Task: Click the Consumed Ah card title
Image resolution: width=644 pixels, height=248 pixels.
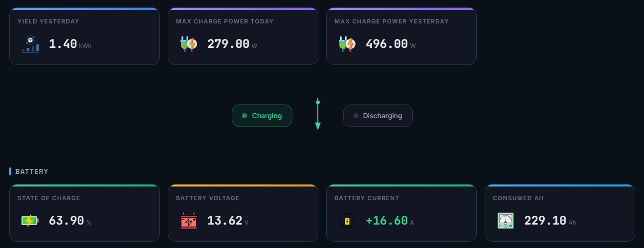Action: pos(518,198)
